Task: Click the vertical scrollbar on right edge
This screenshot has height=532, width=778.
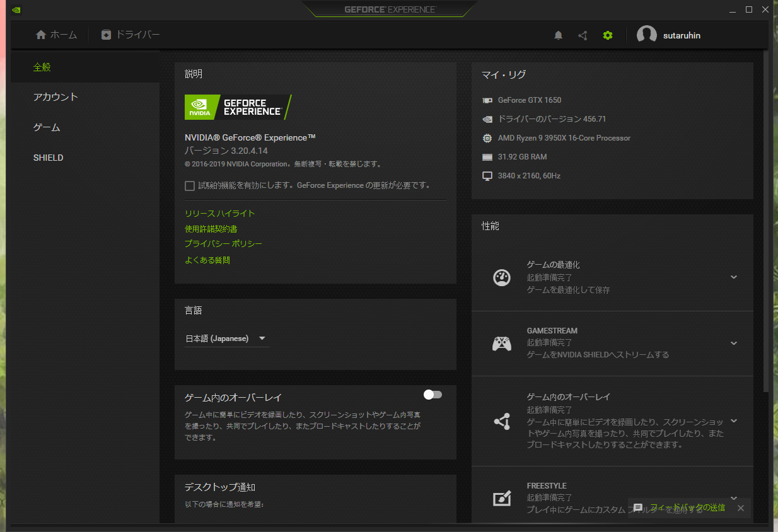Action: [767, 221]
